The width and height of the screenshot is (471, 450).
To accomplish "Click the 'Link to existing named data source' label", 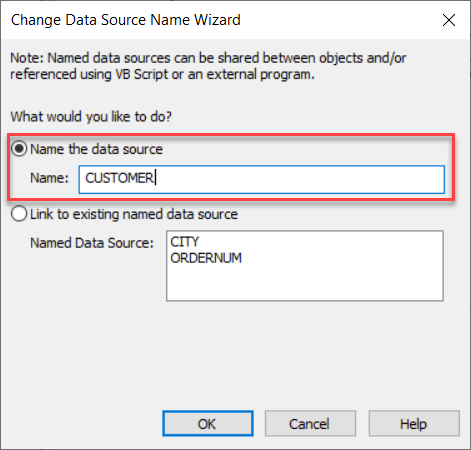I will (134, 214).
